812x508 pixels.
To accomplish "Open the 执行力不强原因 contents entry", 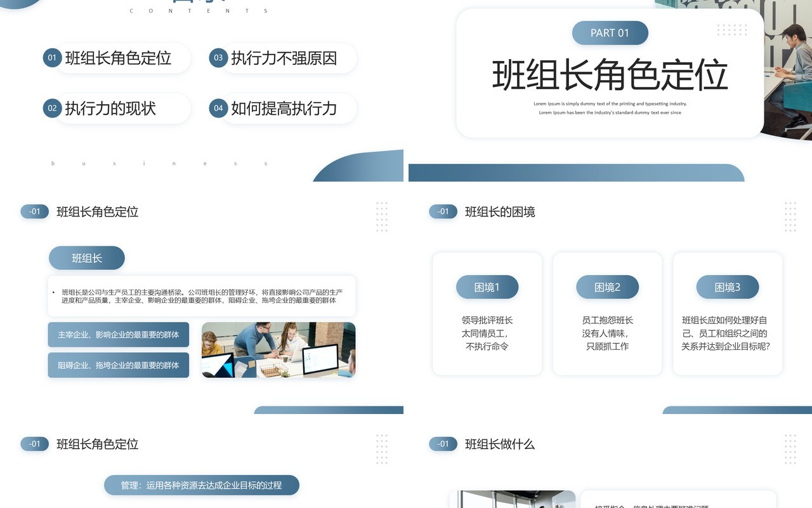I will click(284, 58).
